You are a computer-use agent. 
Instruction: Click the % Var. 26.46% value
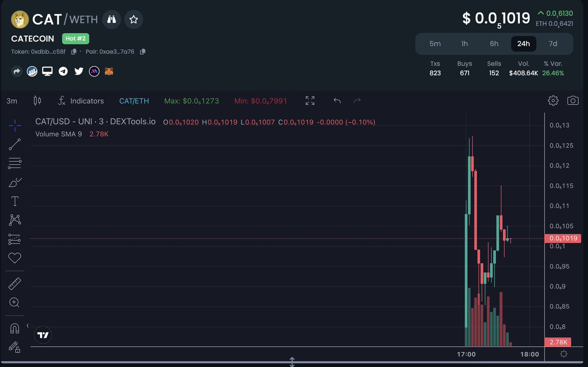(x=553, y=73)
